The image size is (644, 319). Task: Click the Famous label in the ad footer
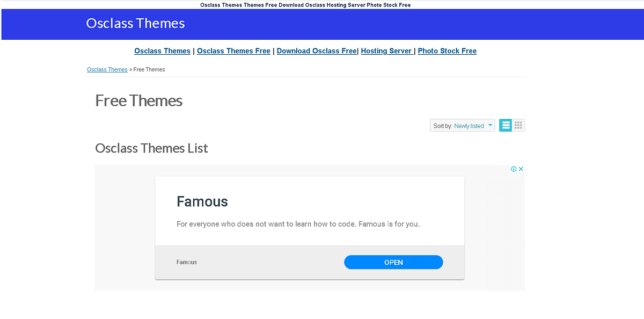pos(186,262)
